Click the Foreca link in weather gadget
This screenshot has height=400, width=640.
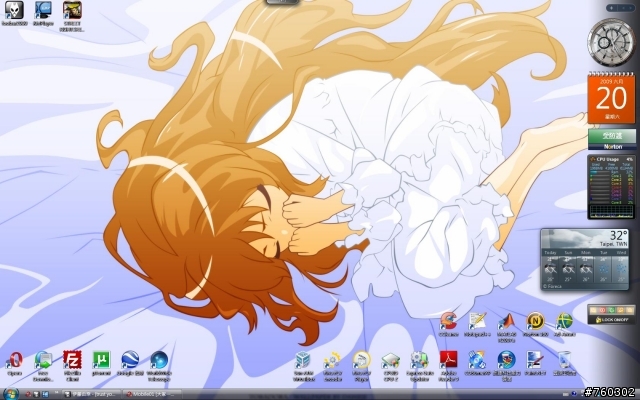552,286
